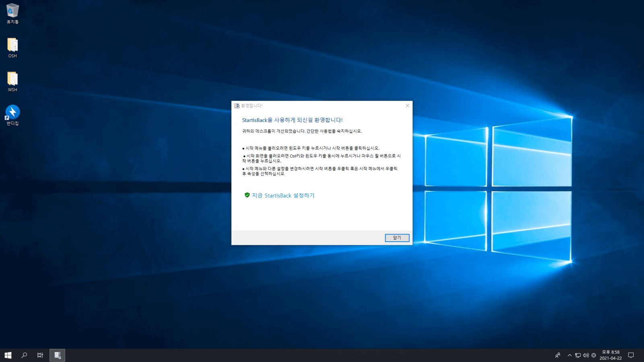Click the gray X status tray icon
This screenshot has width=644, height=362.
pos(594,355)
